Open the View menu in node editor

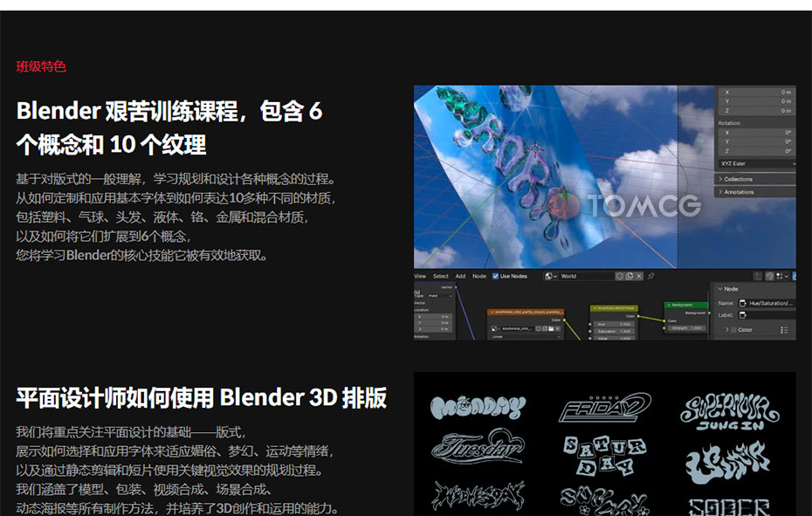point(420,276)
